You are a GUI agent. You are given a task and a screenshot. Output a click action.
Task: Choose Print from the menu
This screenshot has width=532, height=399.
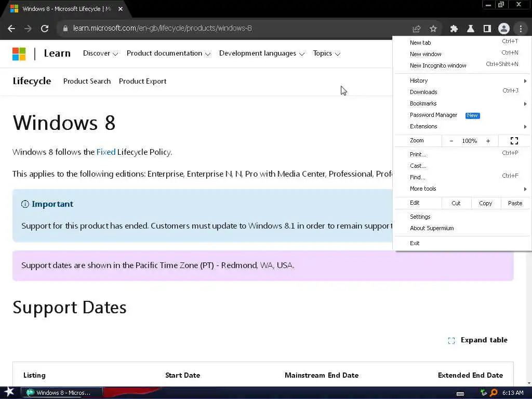[x=462, y=154]
